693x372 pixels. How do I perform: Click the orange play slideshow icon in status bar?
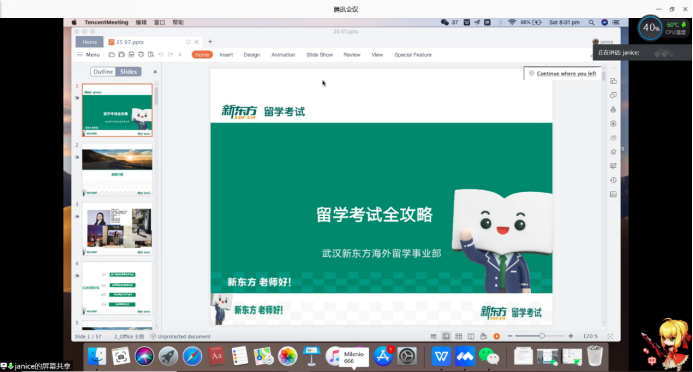496,336
